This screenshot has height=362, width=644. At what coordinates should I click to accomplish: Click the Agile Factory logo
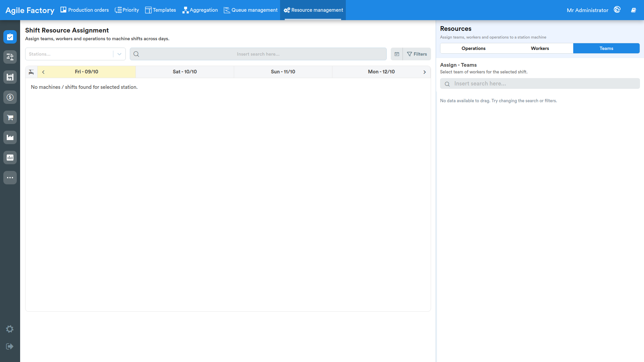point(30,10)
